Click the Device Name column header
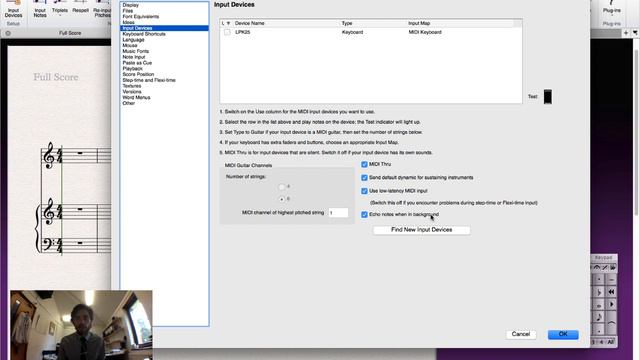The width and height of the screenshot is (640, 360). (x=249, y=24)
